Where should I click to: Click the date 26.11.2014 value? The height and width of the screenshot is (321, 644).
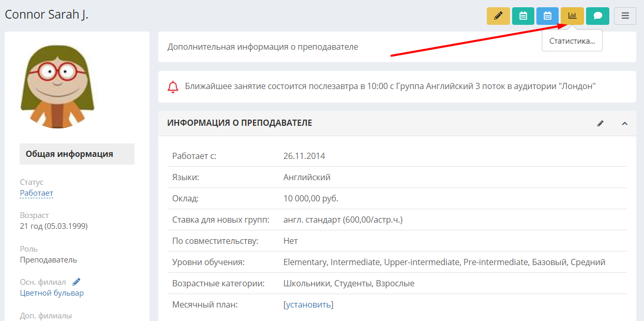click(304, 156)
